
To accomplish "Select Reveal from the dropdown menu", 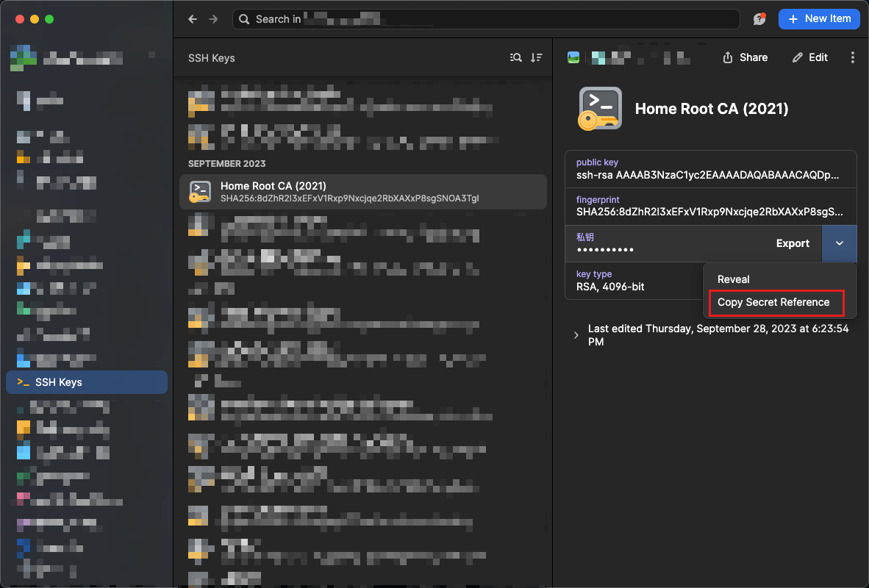I will [734, 279].
